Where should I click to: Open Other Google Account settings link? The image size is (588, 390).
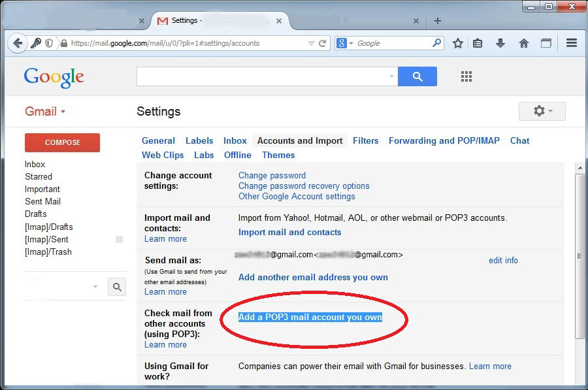click(x=297, y=197)
